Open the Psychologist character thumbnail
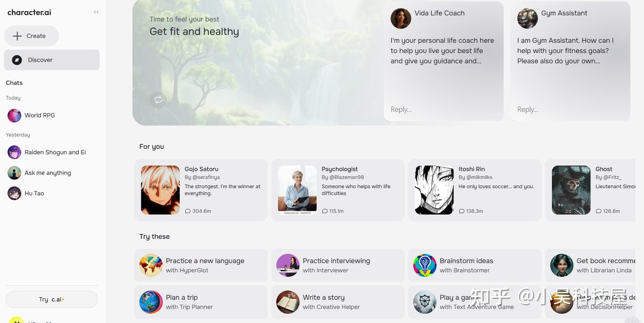The image size is (644, 323). click(x=297, y=190)
